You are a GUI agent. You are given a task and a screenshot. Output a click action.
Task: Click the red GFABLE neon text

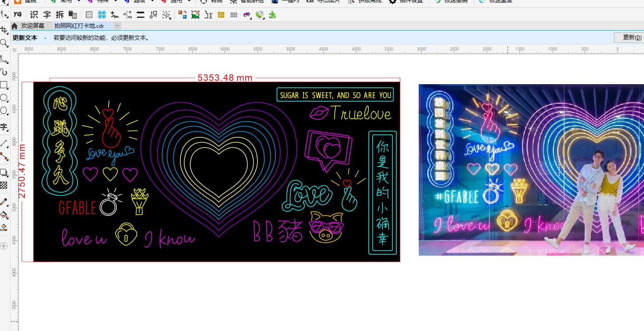click(x=78, y=207)
